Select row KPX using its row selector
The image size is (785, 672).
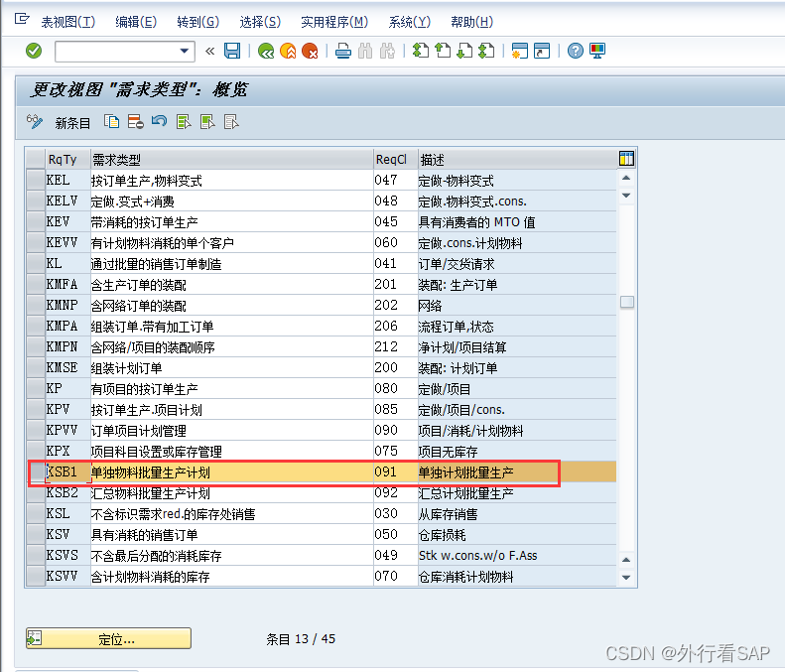(x=36, y=452)
